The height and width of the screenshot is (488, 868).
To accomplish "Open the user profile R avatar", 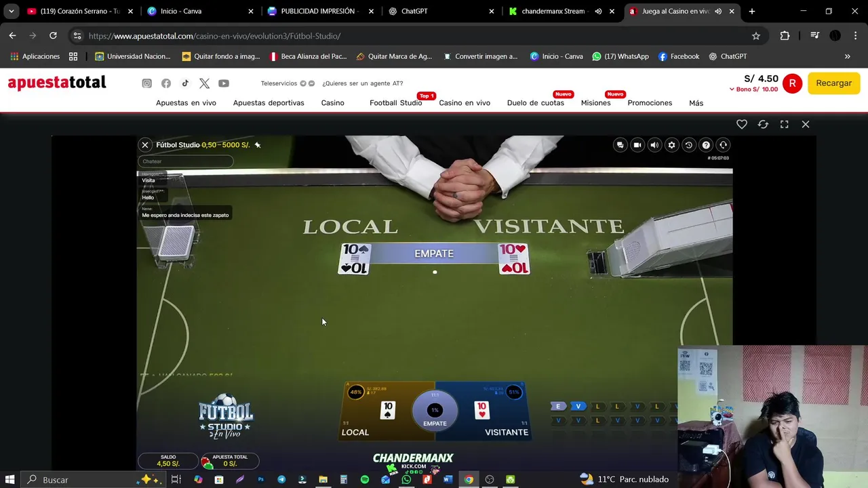I will [792, 83].
